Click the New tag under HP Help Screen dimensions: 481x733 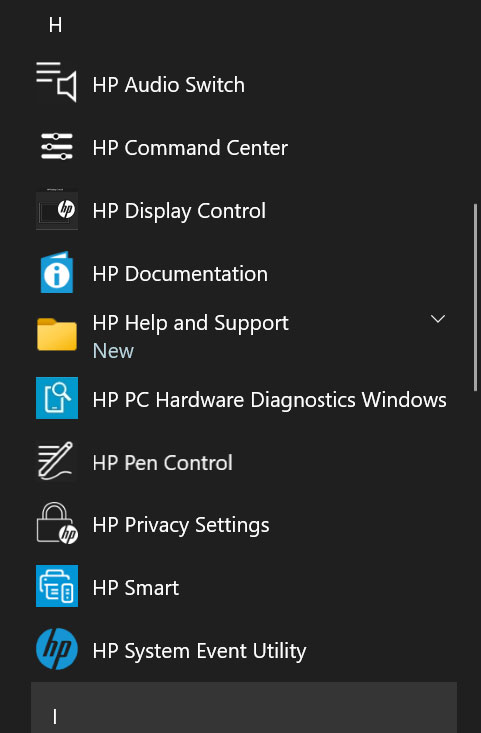click(x=113, y=351)
